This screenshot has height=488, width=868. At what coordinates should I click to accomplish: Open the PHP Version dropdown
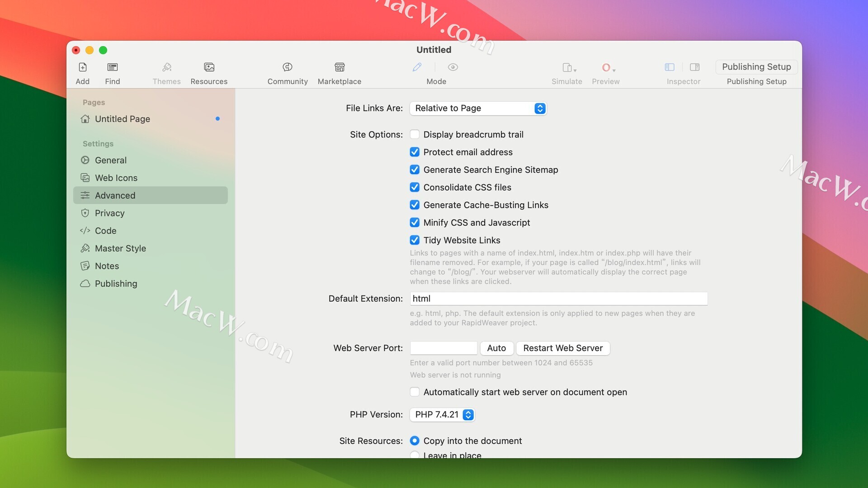(442, 415)
